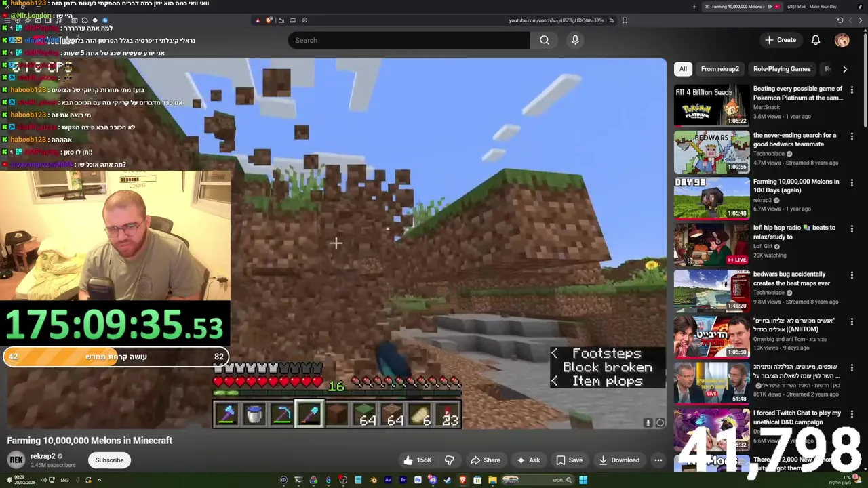Viewport: 868px width, 488px height.
Task: Switch ENG input language in tray
Action: (64, 480)
